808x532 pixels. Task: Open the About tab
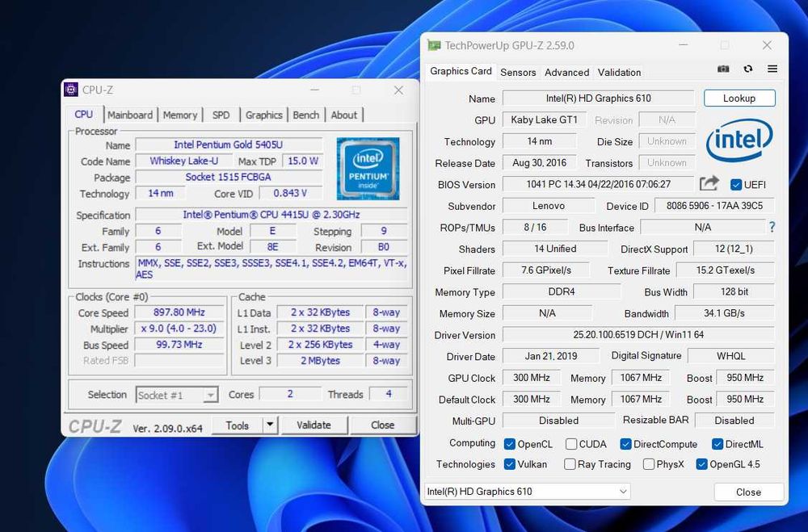click(x=343, y=115)
